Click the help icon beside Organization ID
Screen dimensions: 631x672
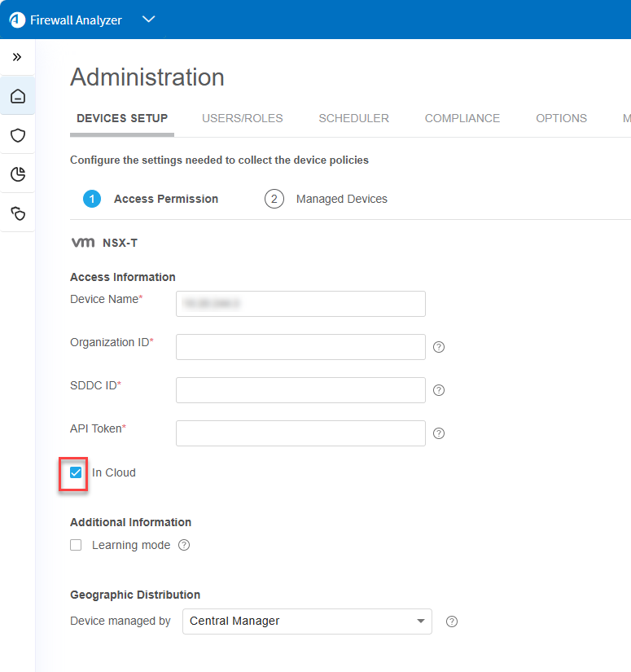439,347
